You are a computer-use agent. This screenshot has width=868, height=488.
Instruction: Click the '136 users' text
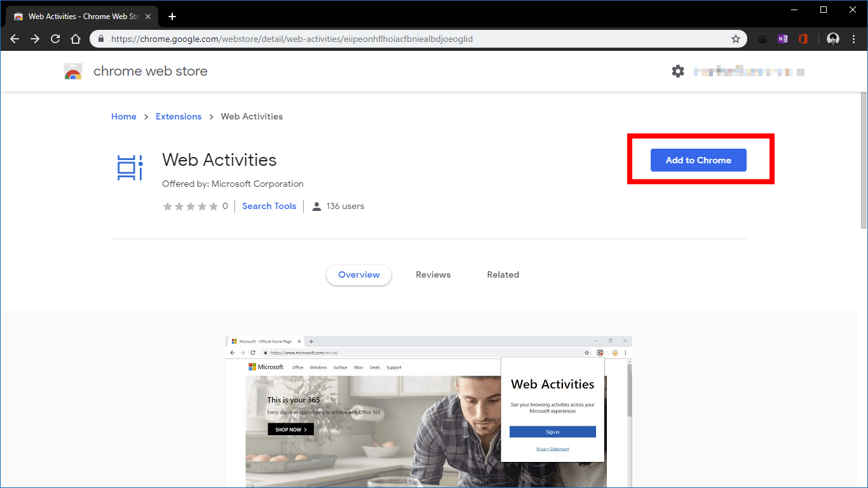(345, 207)
